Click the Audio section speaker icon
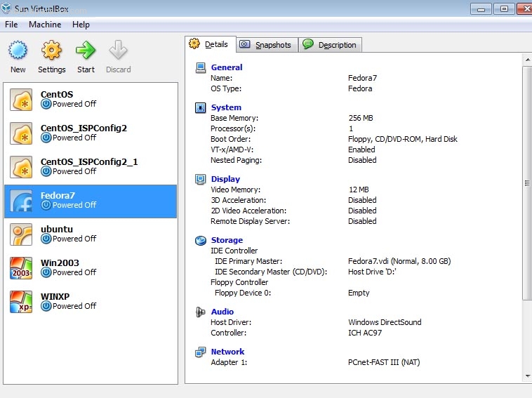The image size is (532, 398). pyautogui.click(x=201, y=312)
